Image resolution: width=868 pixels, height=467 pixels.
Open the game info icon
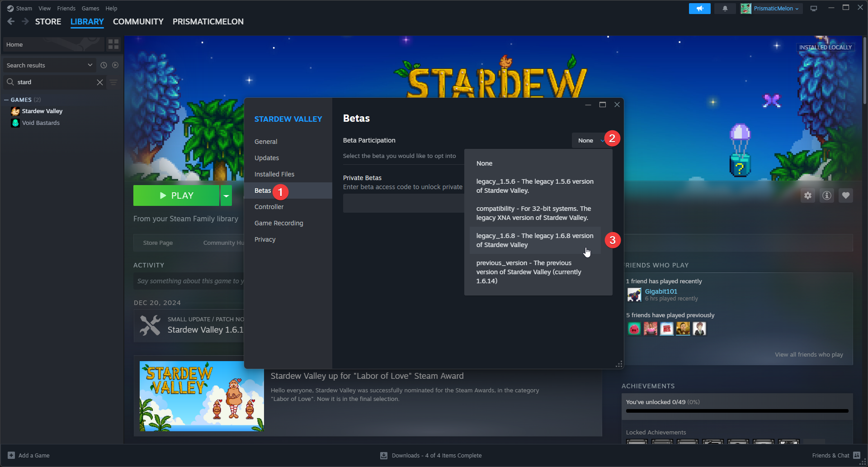pyautogui.click(x=827, y=195)
